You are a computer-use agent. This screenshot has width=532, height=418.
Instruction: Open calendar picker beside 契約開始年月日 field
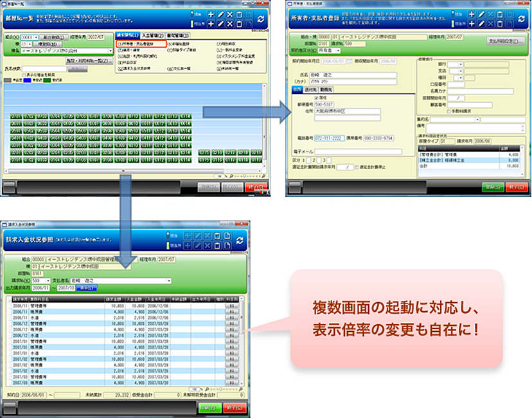[349, 62]
